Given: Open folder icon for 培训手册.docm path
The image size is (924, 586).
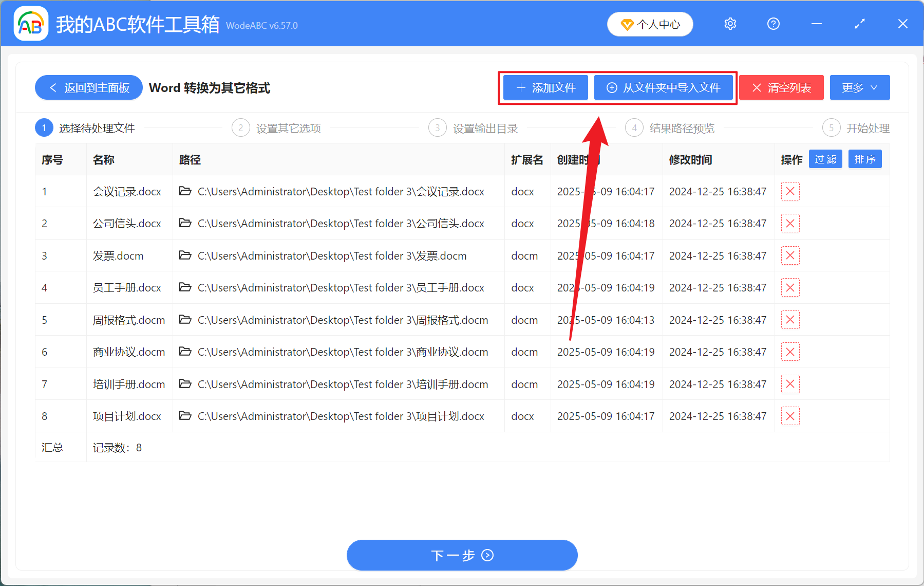Looking at the screenshot, I should (x=185, y=384).
